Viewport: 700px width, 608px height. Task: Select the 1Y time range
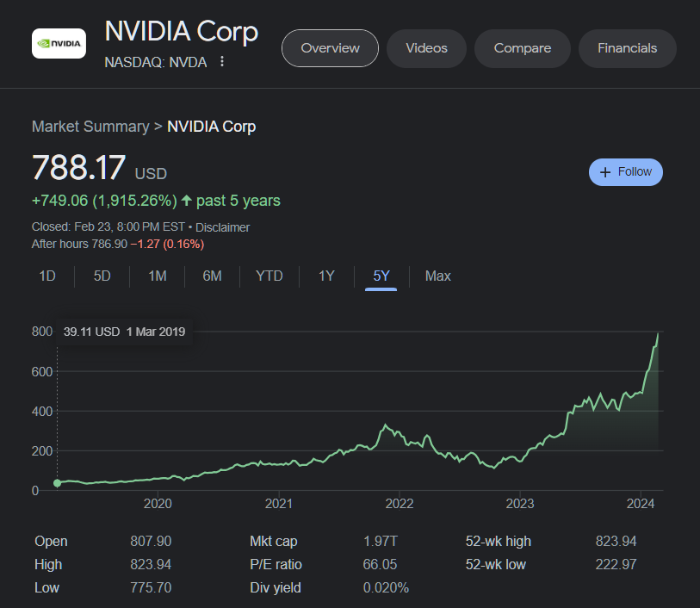coord(326,276)
